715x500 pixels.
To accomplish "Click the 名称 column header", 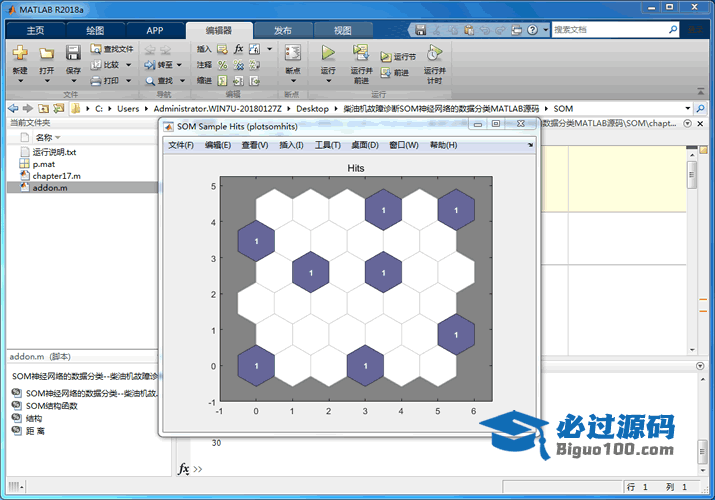I will point(44,137).
